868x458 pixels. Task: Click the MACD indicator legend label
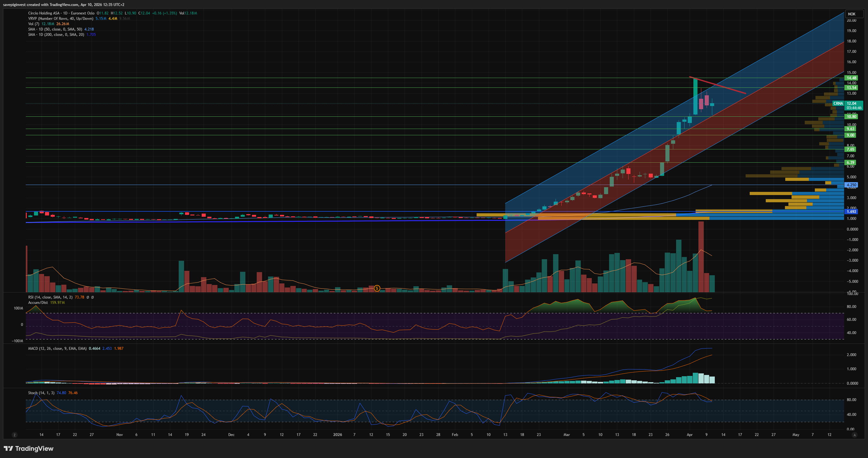[57, 349]
